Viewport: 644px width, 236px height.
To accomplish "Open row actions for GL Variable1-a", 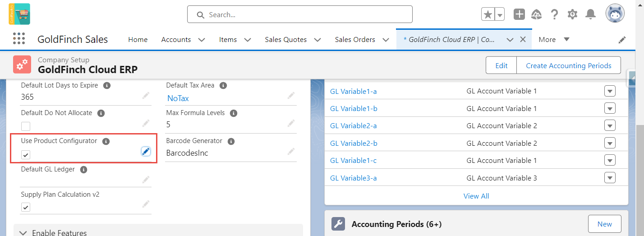I will pyautogui.click(x=610, y=91).
